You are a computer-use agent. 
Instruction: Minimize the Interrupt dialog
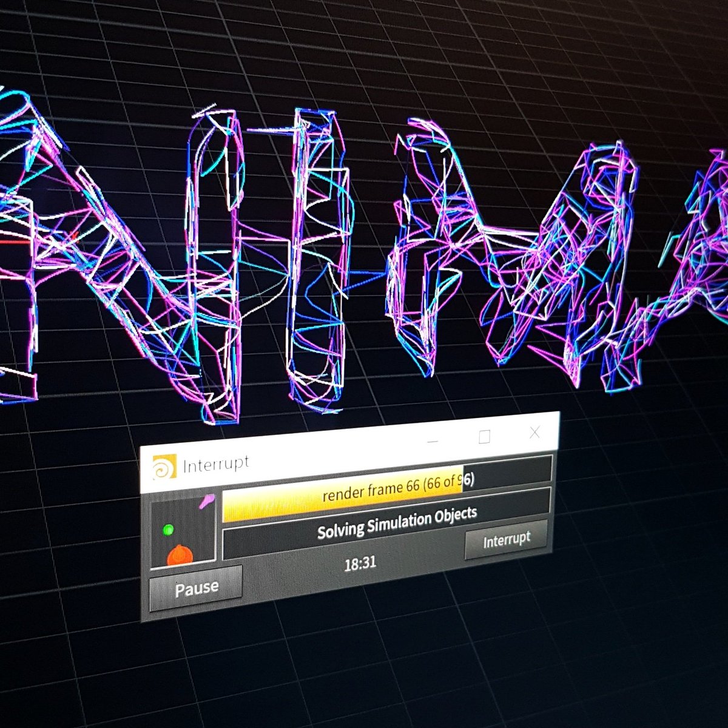click(433, 442)
